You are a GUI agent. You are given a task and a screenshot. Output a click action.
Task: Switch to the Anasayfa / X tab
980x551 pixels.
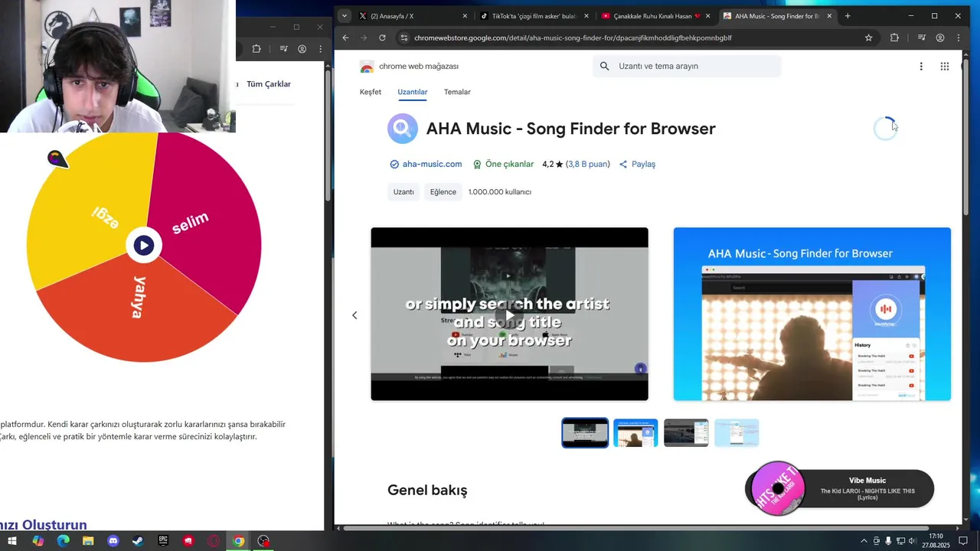coord(413,16)
